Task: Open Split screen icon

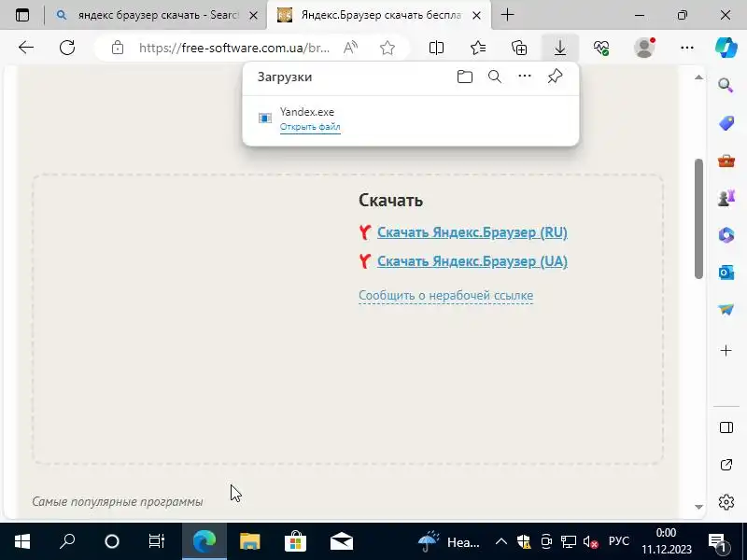Action: click(436, 48)
